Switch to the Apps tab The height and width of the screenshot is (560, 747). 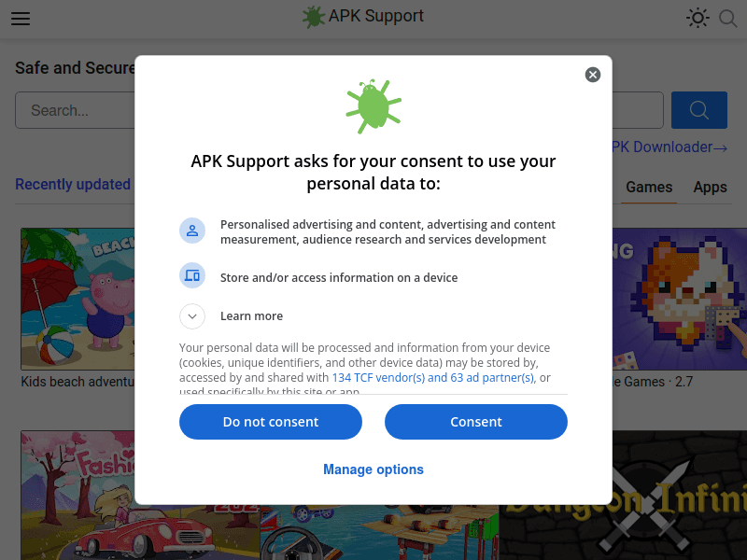[710, 188]
